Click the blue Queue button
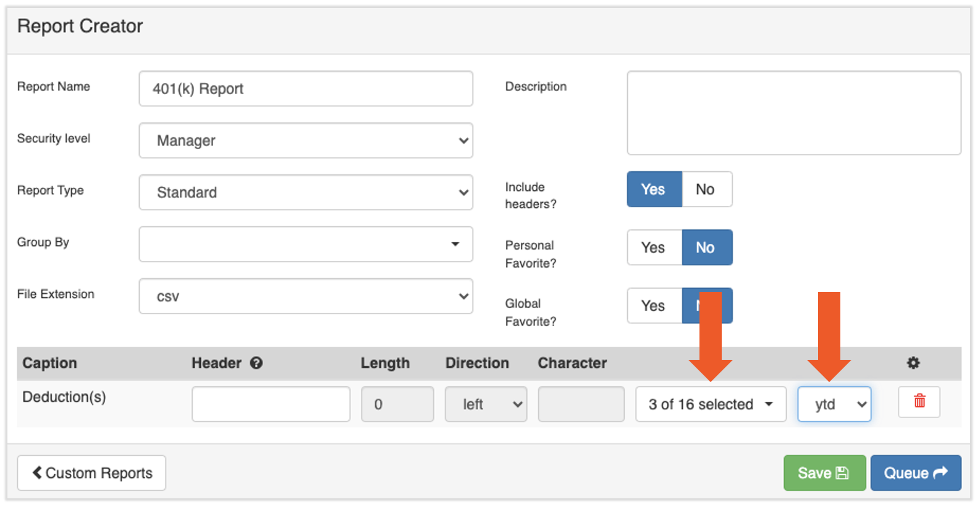 (x=915, y=473)
